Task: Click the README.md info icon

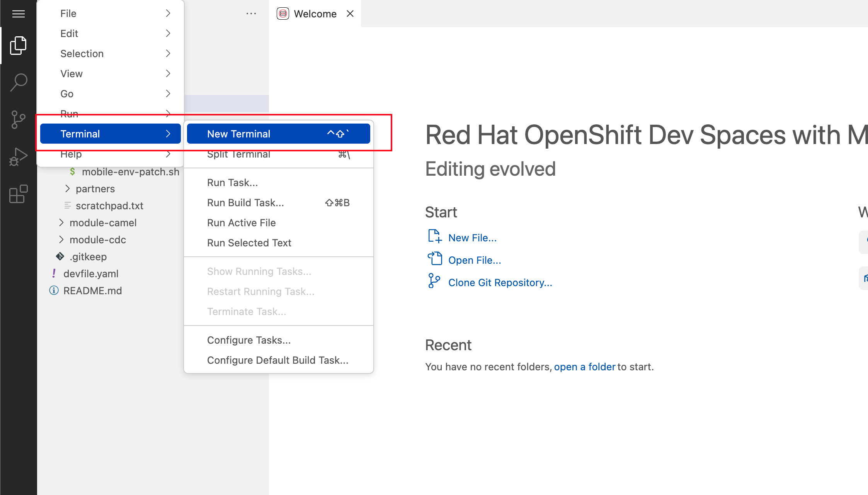Action: [x=54, y=290]
